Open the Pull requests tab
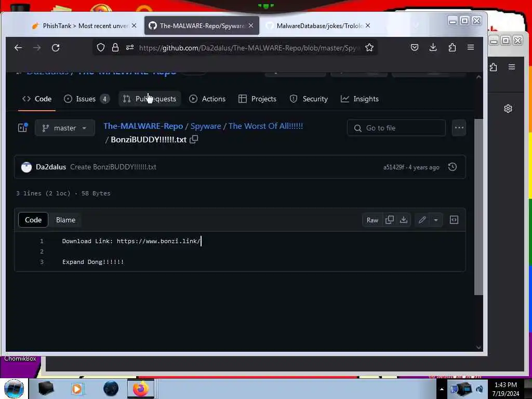532x399 pixels. [x=150, y=99]
